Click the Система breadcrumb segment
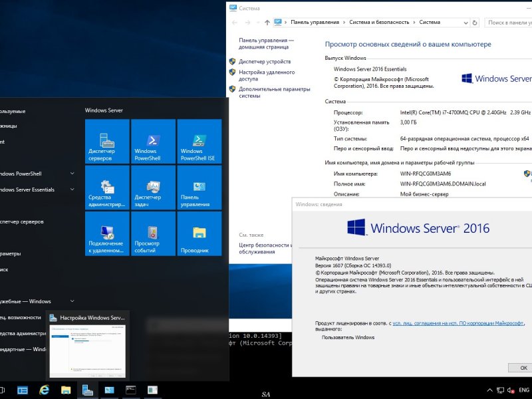Image resolution: width=532 pixels, height=399 pixels. tap(430, 22)
